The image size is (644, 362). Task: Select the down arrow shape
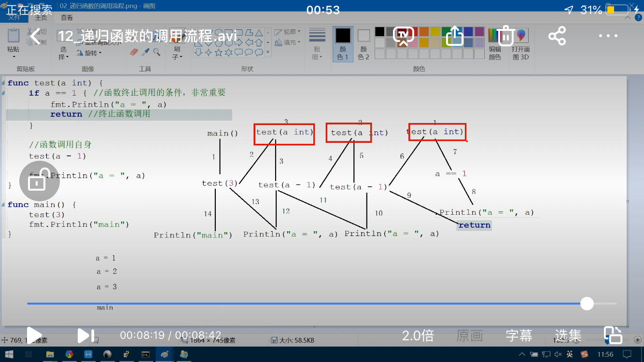(x=198, y=52)
